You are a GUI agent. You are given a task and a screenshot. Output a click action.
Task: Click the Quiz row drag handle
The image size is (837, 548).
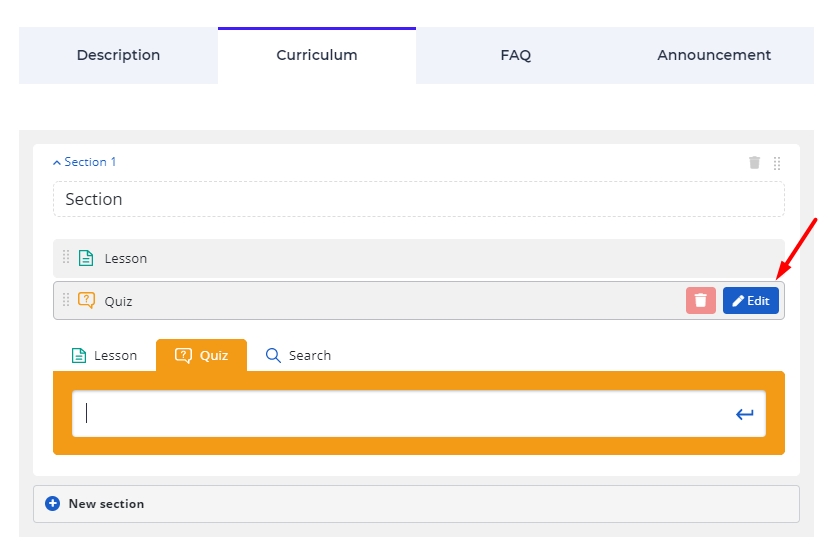(66, 300)
